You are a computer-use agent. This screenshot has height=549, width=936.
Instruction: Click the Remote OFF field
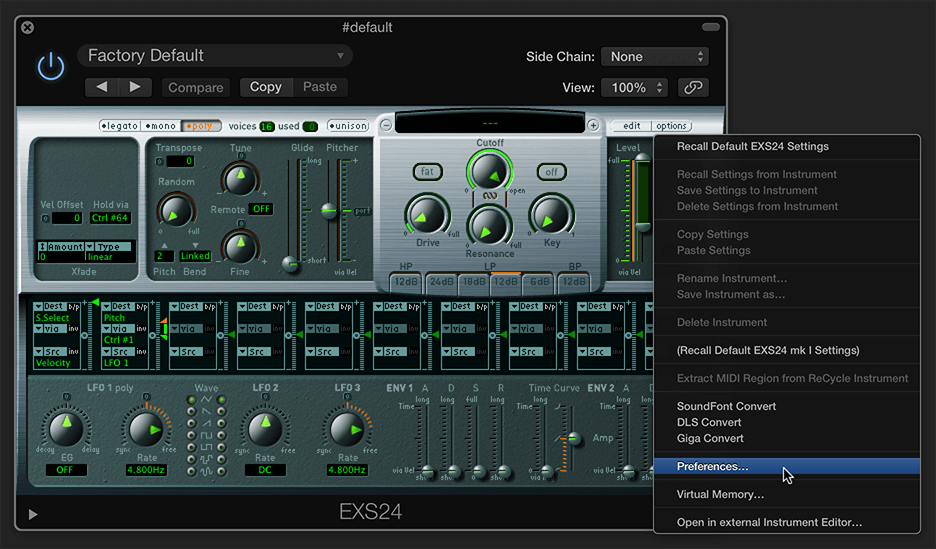click(x=261, y=209)
